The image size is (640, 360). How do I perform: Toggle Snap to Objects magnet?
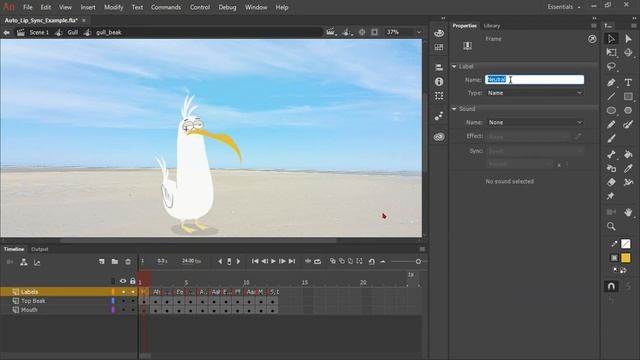611,287
